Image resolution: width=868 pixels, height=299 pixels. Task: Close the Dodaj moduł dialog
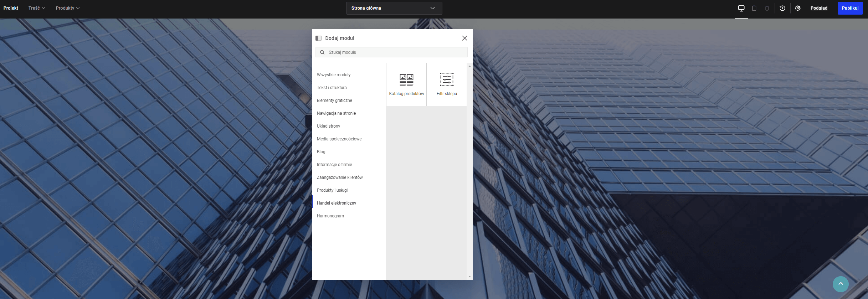(464, 38)
